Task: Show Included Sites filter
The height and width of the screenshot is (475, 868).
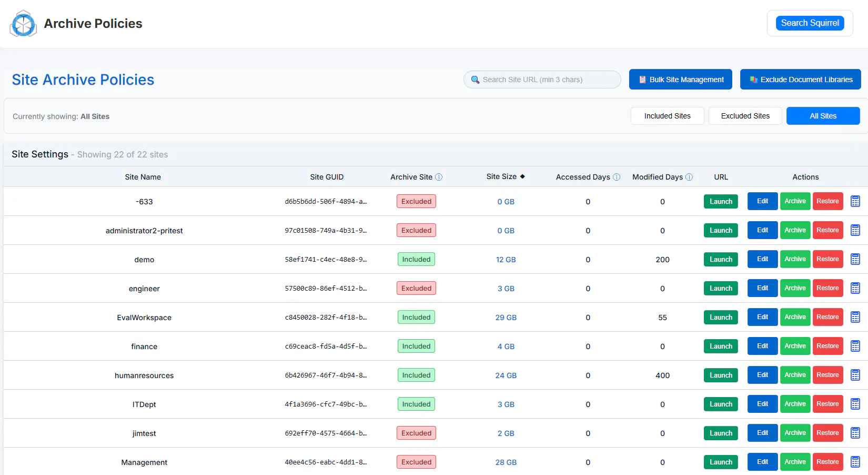Action: pyautogui.click(x=668, y=116)
